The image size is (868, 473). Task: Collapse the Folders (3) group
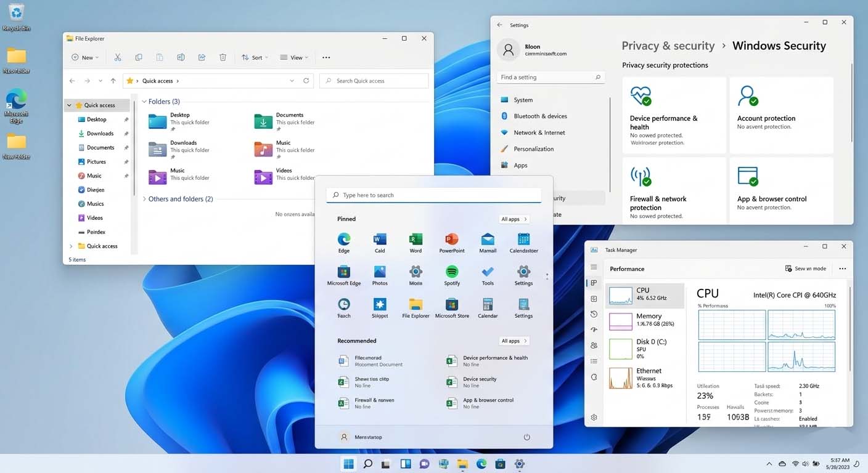click(x=144, y=102)
